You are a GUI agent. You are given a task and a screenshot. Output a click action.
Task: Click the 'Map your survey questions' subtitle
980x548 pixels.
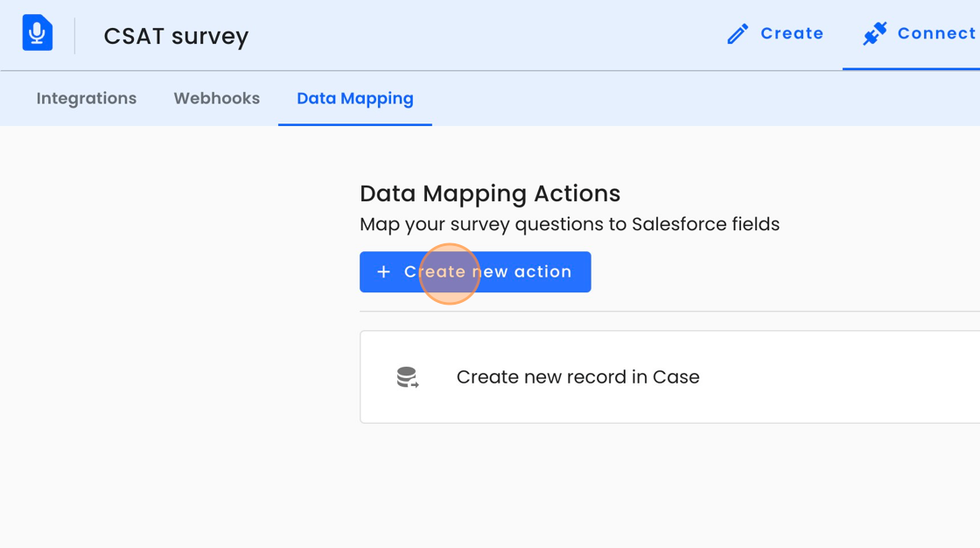(x=569, y=224)
